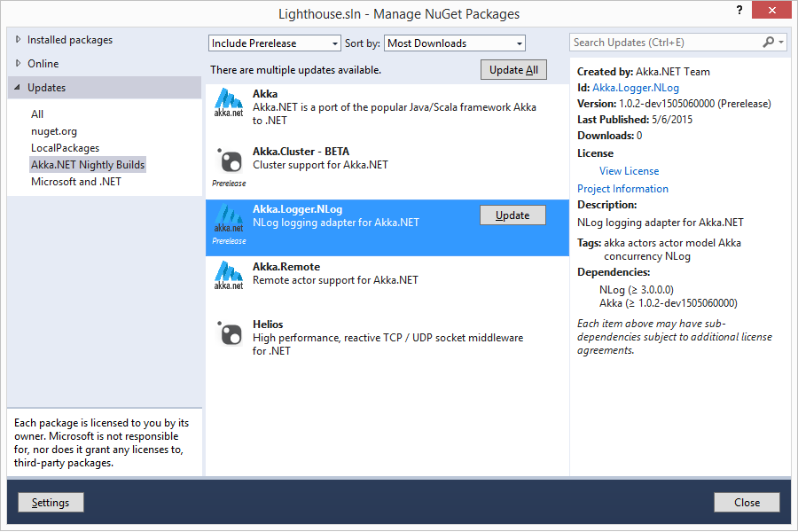Click the Online label
This screenshot has width=798, height=532.
point(43,64)
